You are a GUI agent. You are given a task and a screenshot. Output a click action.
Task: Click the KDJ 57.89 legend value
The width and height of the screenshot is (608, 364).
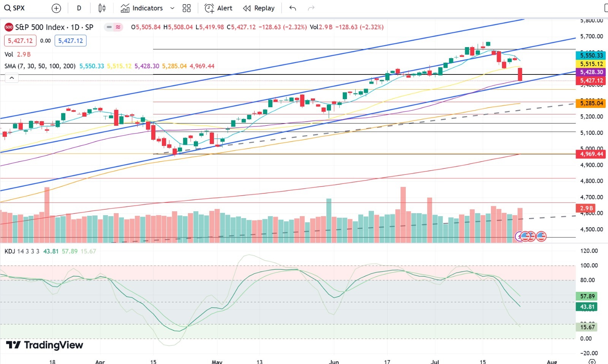point(70,251)
